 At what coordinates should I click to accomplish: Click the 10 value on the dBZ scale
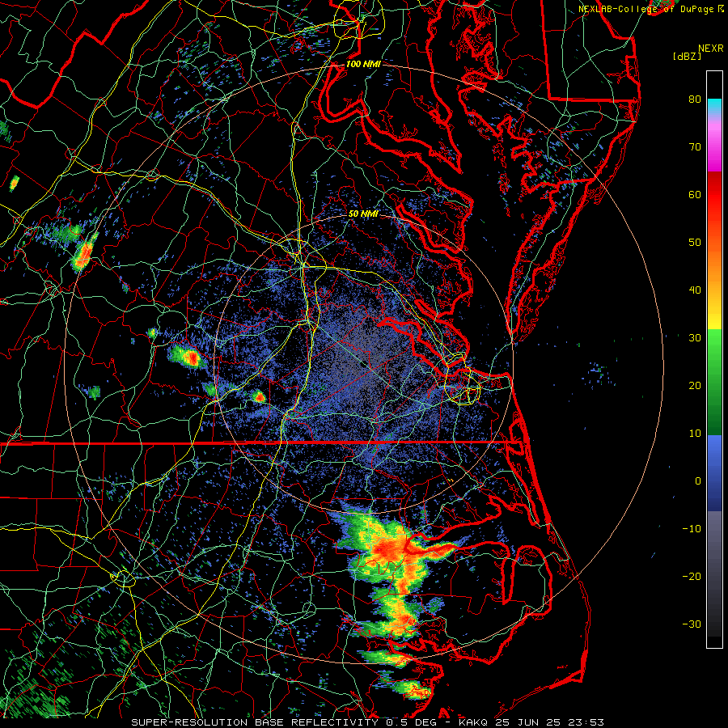coord(695,434)
